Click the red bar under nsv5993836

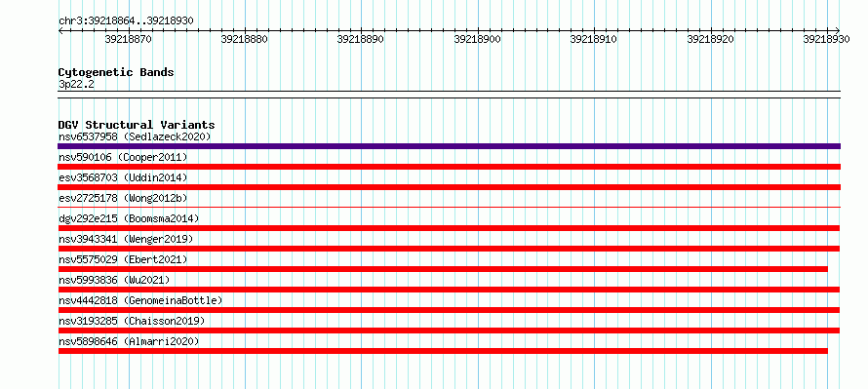coord(449,290)
